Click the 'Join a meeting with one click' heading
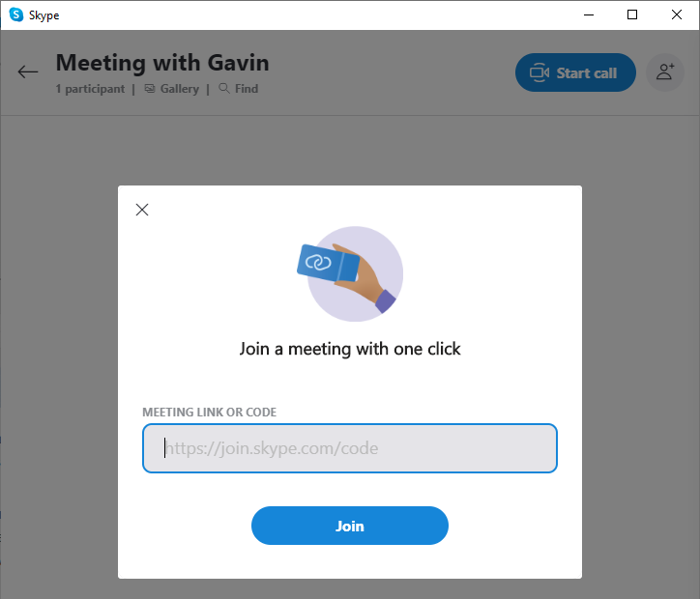Viewport: 700px width, 599px height. 350,349
